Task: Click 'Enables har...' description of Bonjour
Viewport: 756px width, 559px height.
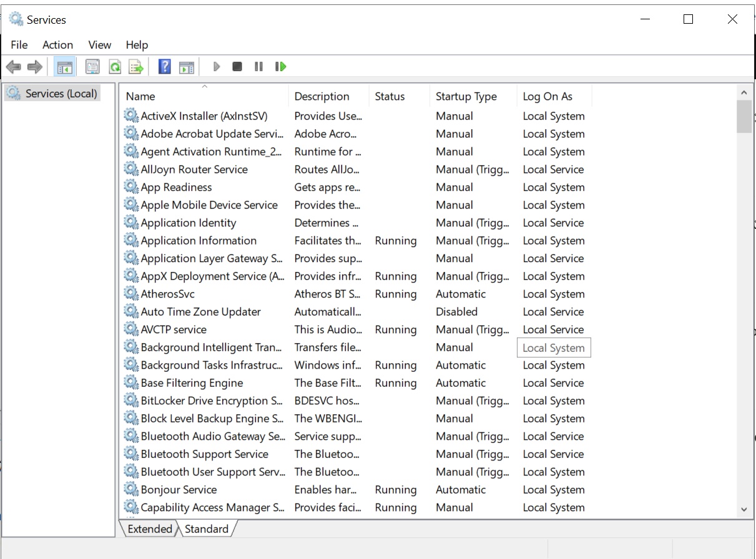Action: tap(326, 490)
